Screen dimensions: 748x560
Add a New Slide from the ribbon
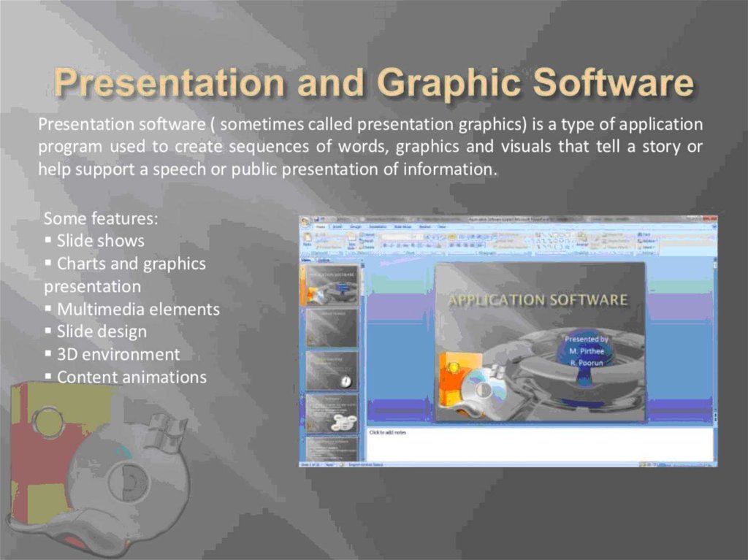351,242
